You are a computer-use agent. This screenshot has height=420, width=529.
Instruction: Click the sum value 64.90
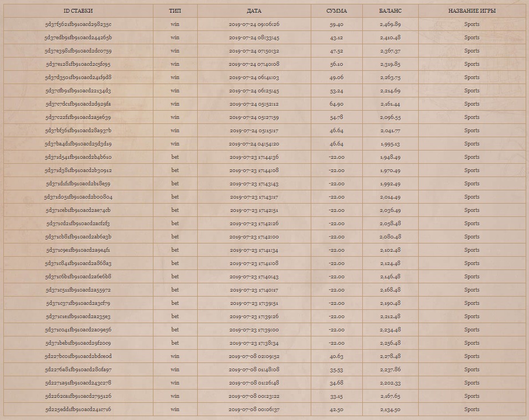[336, 104]
